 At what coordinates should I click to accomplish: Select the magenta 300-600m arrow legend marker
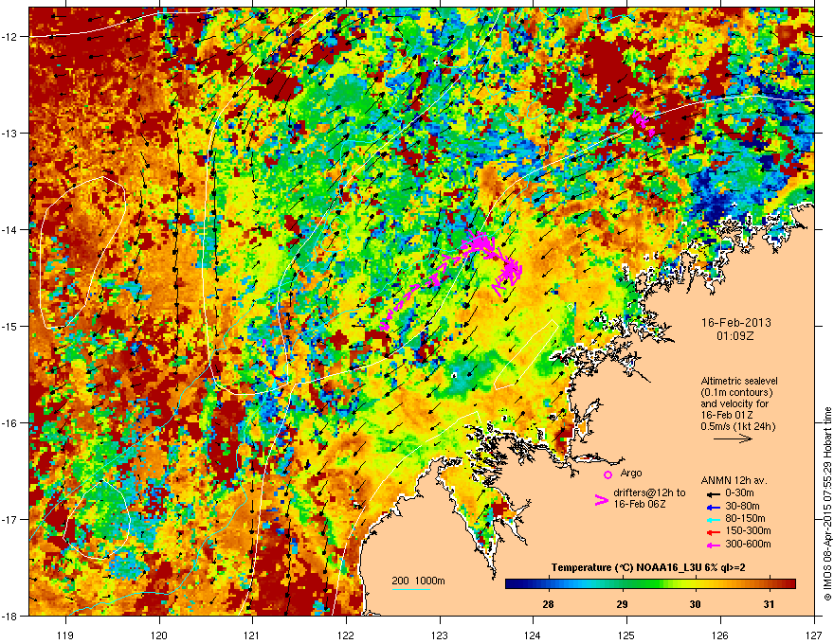[713, 545]
